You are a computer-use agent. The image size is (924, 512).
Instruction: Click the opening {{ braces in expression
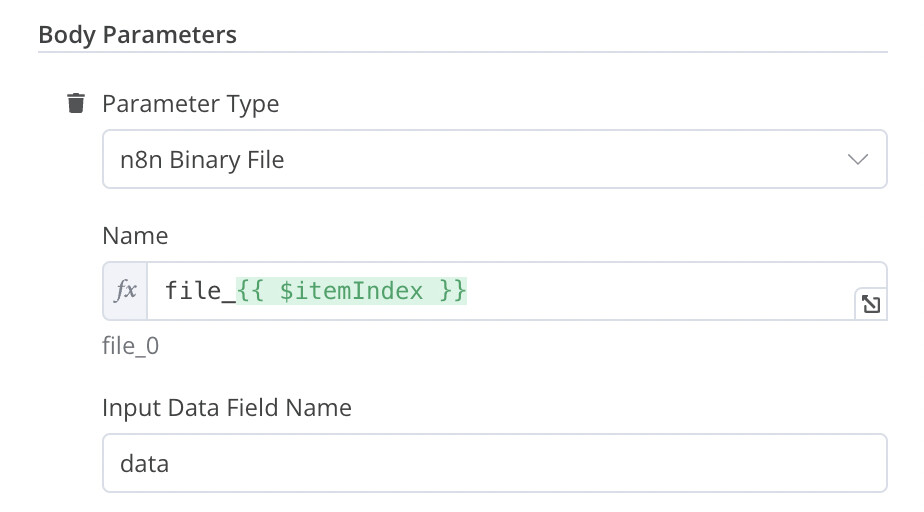click(250, 291)
